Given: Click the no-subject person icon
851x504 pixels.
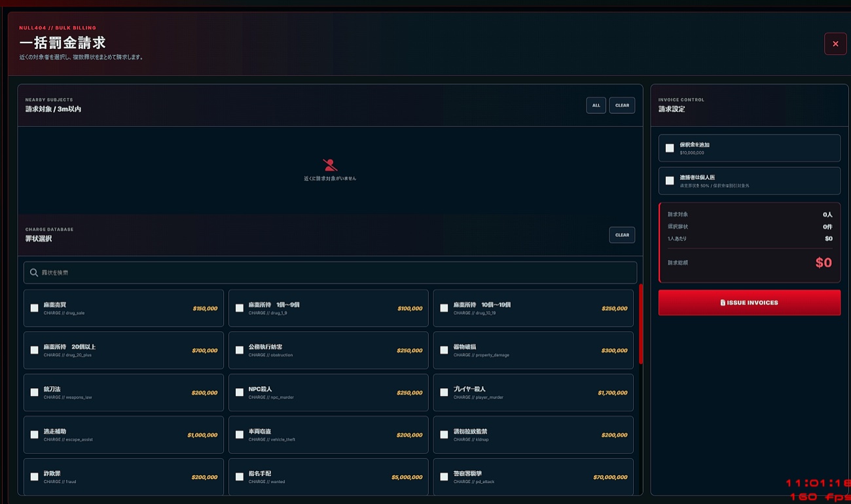Looking at the screenshot, I should (x=330, y=165).
